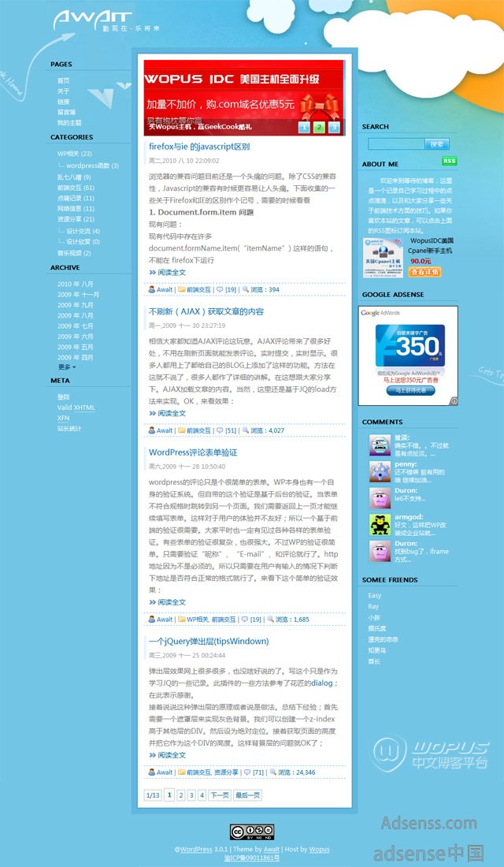This screenshot has height=867, width=504.
Task: Expand the 更多 archive dropdown
Action: click(67, 367)
